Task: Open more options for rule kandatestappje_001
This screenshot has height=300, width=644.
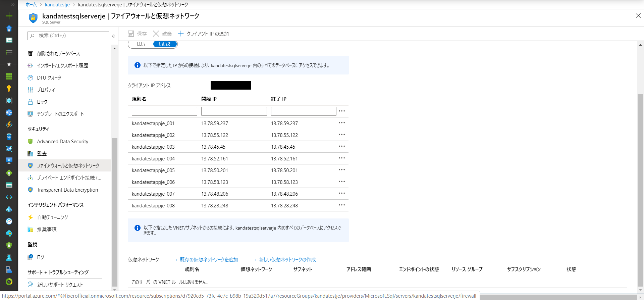Action: tap(341, 123)
